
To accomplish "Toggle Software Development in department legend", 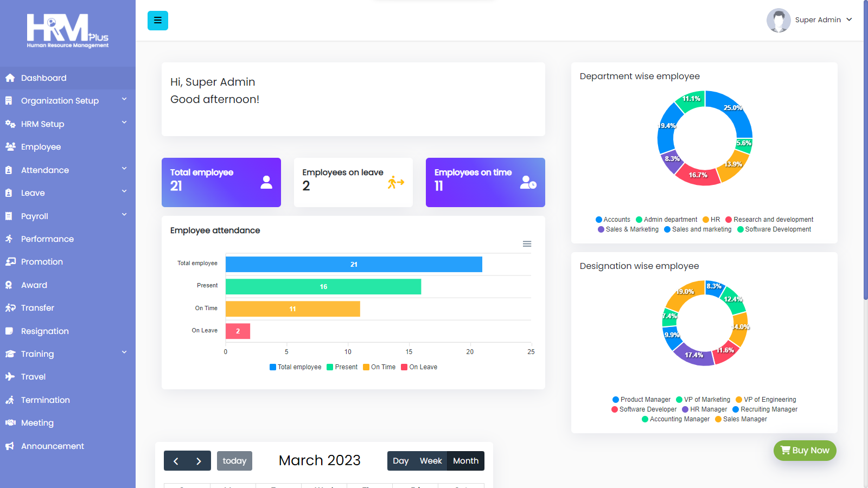I will click(x=774, y=229).
